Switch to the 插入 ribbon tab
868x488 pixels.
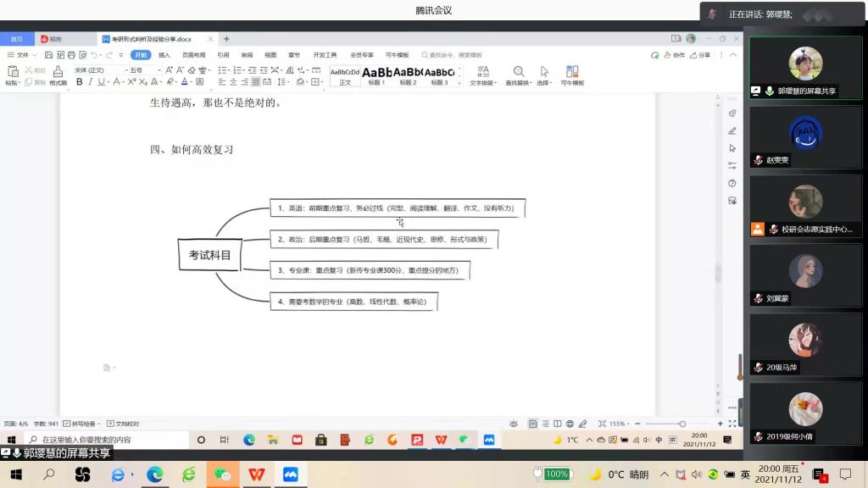tap(164, 55)
